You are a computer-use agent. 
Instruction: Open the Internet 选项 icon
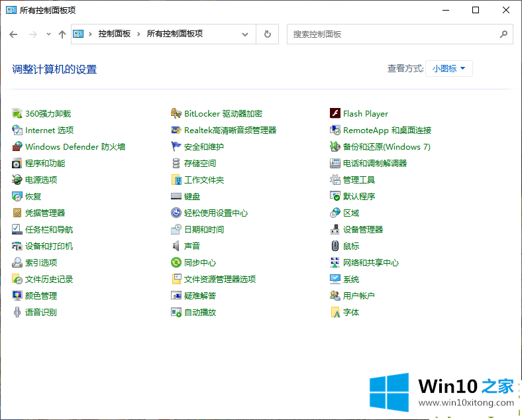coord(17,130)
